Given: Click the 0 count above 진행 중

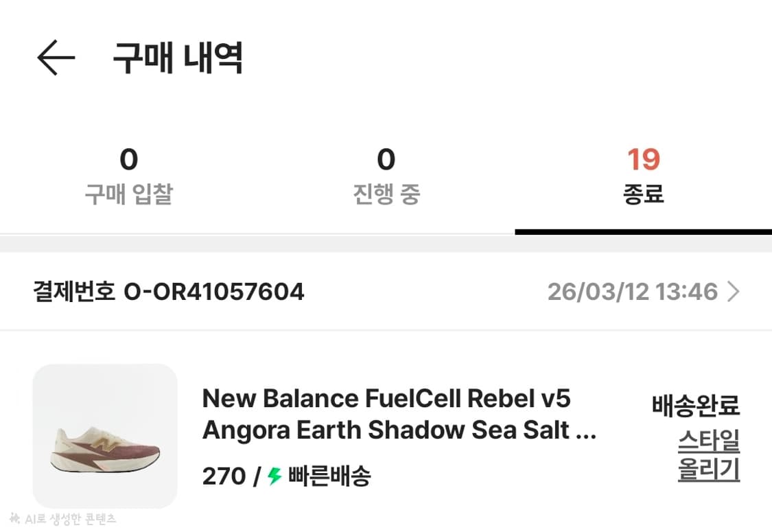Looking at the screenshot, I should click(x=386, y=160).
